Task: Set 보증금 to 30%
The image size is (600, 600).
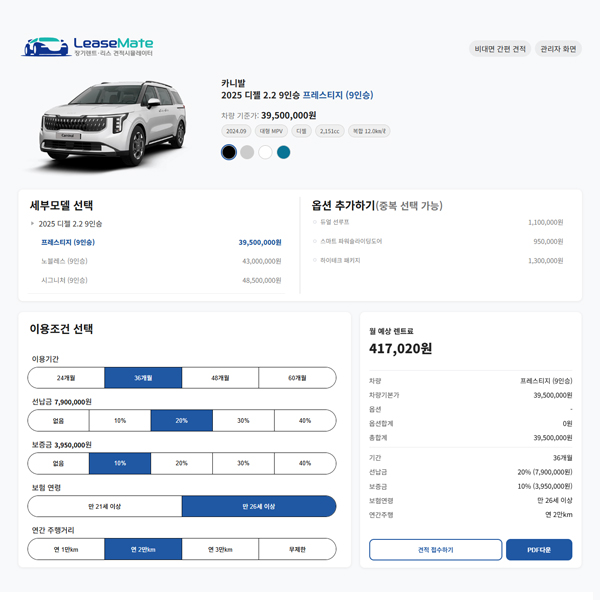Action: pyautogui.click(x=243, y=463)
